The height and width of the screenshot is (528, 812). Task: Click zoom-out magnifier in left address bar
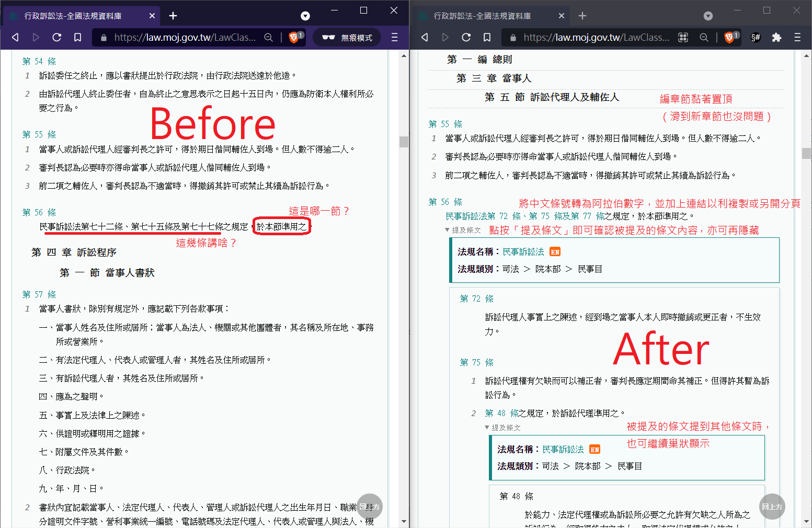click(268, 37)
